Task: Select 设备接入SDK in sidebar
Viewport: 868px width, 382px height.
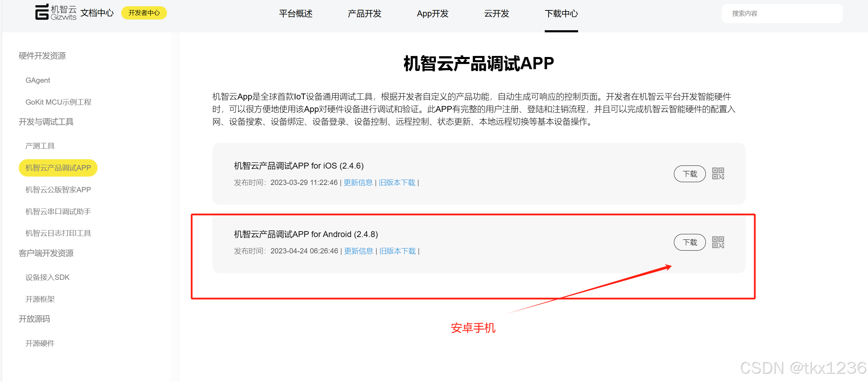Action: click(48, 277)
